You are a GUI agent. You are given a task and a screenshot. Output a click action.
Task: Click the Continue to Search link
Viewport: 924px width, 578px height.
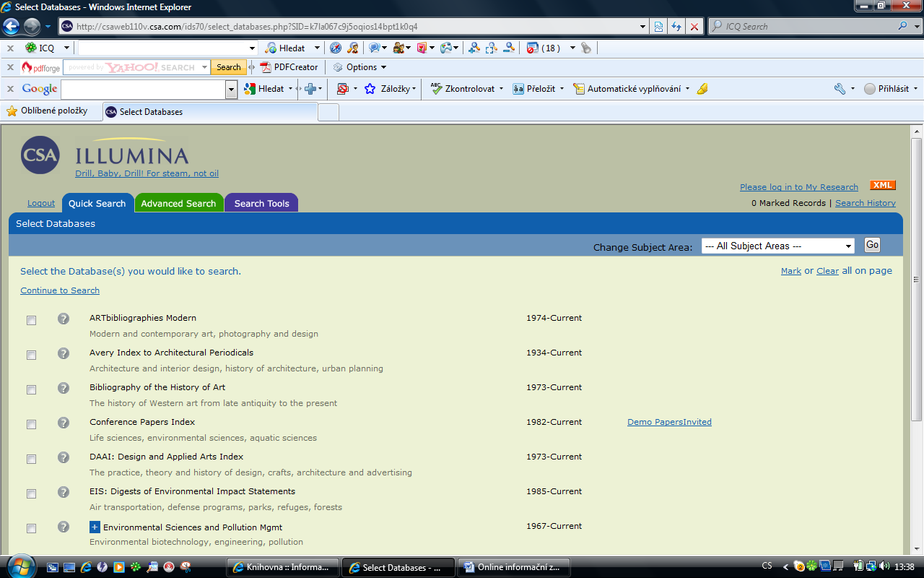tap(60, 290)
